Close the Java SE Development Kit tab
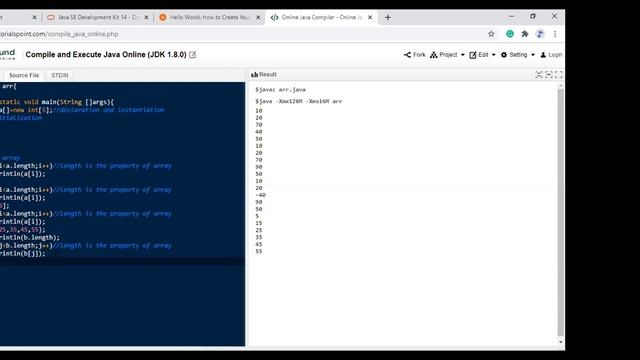640x360 pixels. tap(146, 17)
